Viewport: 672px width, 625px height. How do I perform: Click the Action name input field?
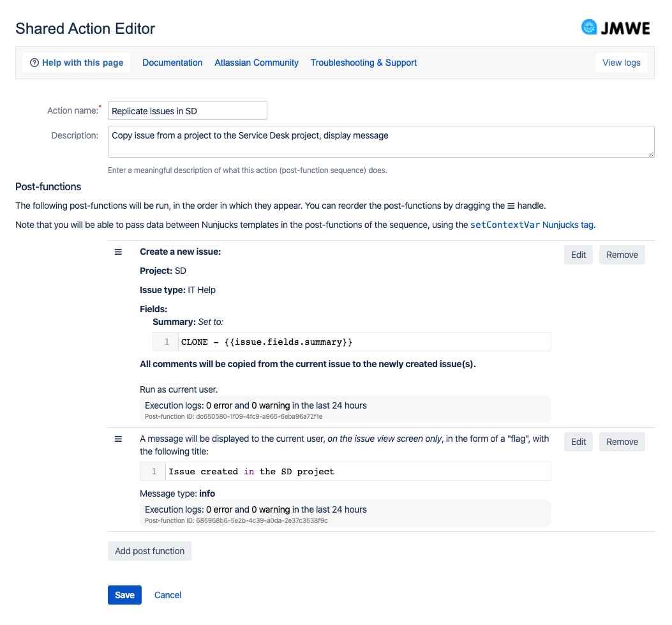coord(187,110)
